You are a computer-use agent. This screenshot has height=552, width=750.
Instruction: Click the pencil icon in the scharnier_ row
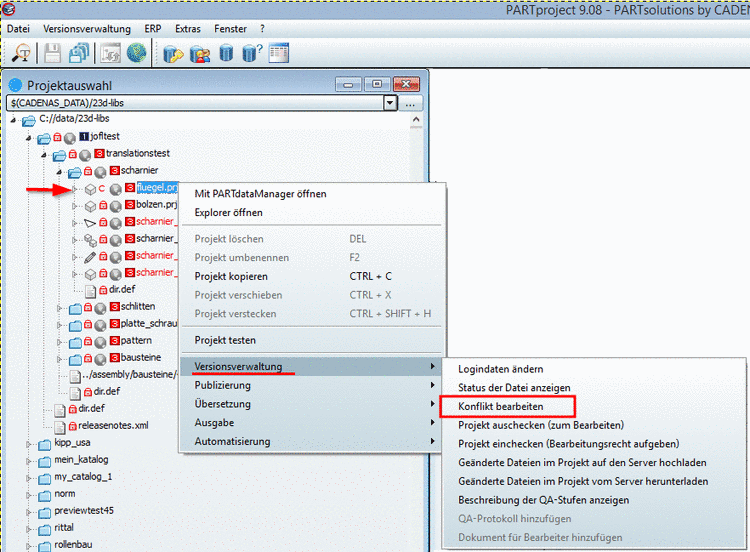point(90,257)
